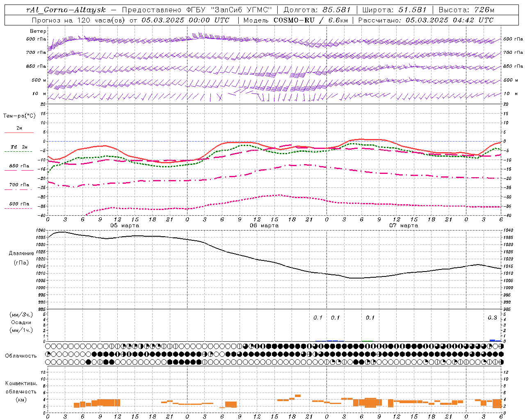Viewport: 525px width, 420px height.
Task: Click the Модель COSMO-RU / 6.6км text
Action: (x=296, y=20)
